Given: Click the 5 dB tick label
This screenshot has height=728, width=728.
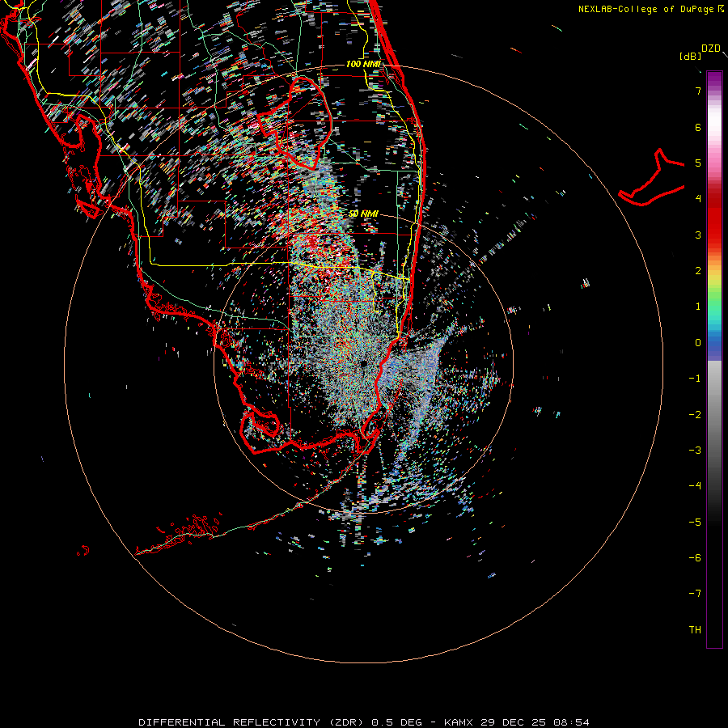Looking at the screenshot, I should click(698, 163).
